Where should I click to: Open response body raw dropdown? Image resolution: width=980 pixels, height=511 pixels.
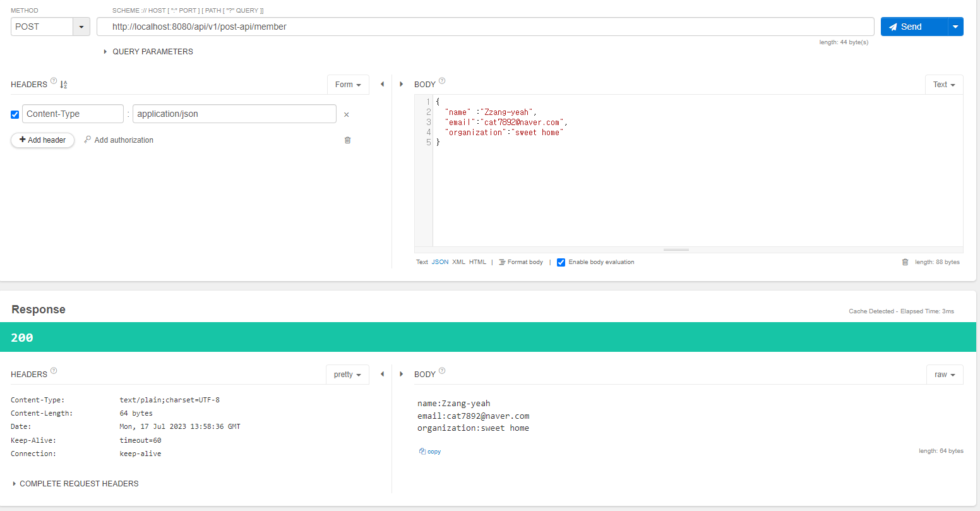[945, 375]
